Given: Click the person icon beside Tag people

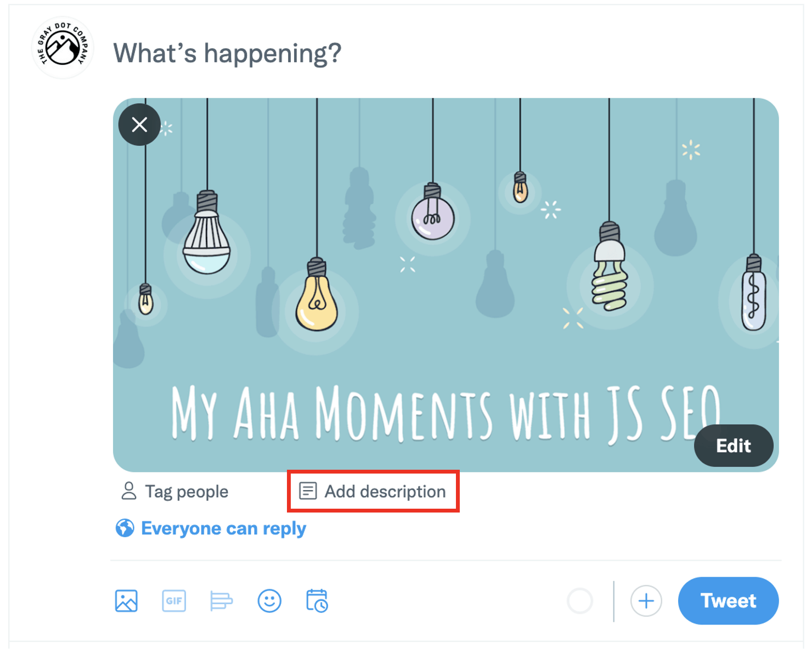Looking at the screenshot, I should 129,491.
